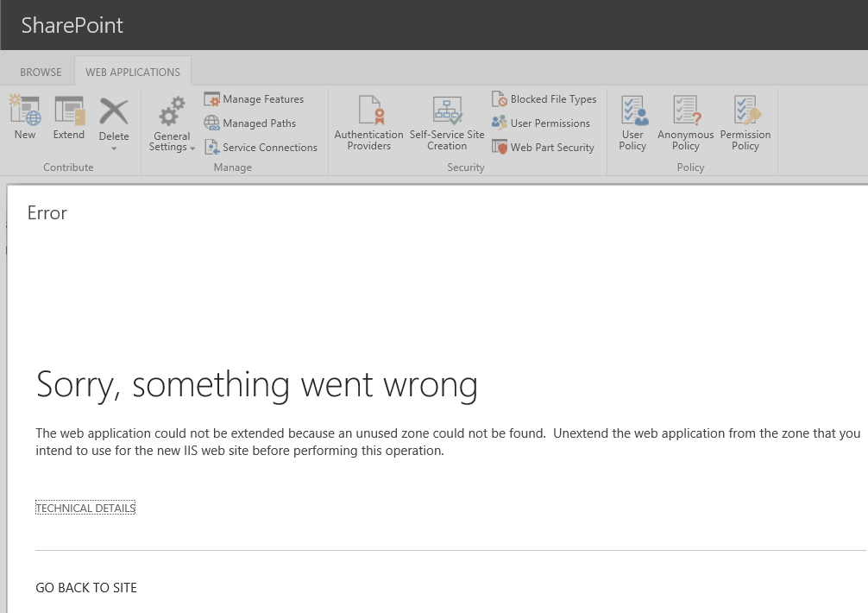Click the Web Part Security shield icon
868x613 pixels.
point(500,147)
